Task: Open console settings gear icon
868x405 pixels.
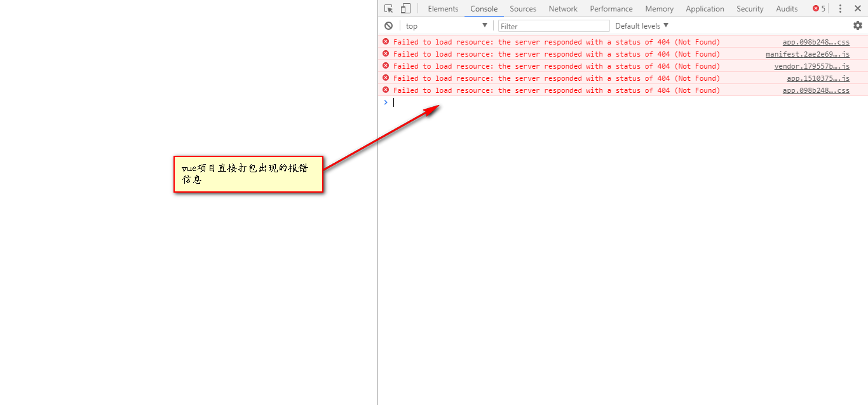Action: [x=858, y=25]
